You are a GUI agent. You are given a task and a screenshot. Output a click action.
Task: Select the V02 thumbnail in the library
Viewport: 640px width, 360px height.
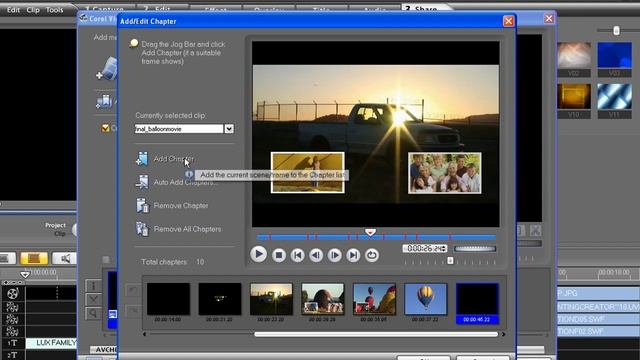click(x=574, y=55)
